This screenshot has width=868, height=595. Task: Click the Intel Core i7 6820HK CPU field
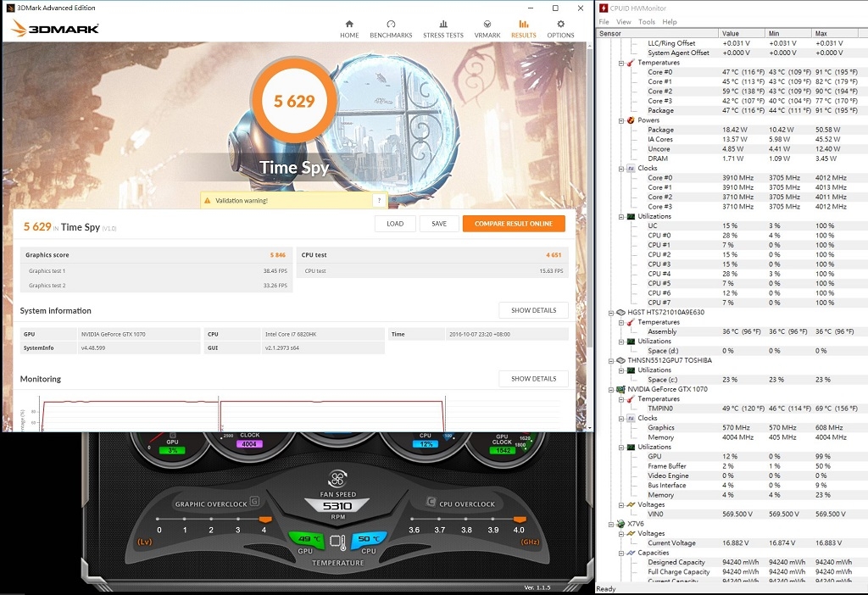pos(323,334)
